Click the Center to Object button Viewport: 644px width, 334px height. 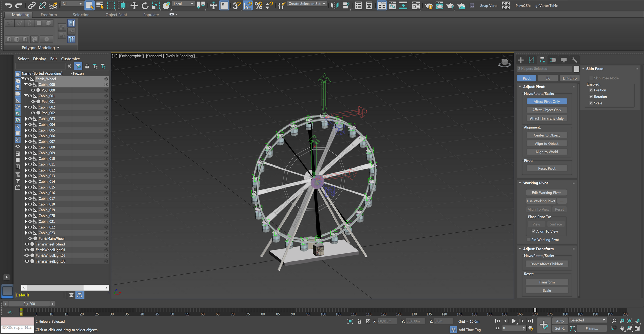[x=547, y=135]
